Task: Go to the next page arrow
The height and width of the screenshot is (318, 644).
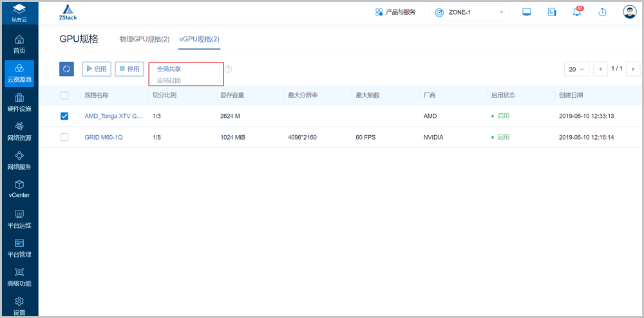Action: 633,69
